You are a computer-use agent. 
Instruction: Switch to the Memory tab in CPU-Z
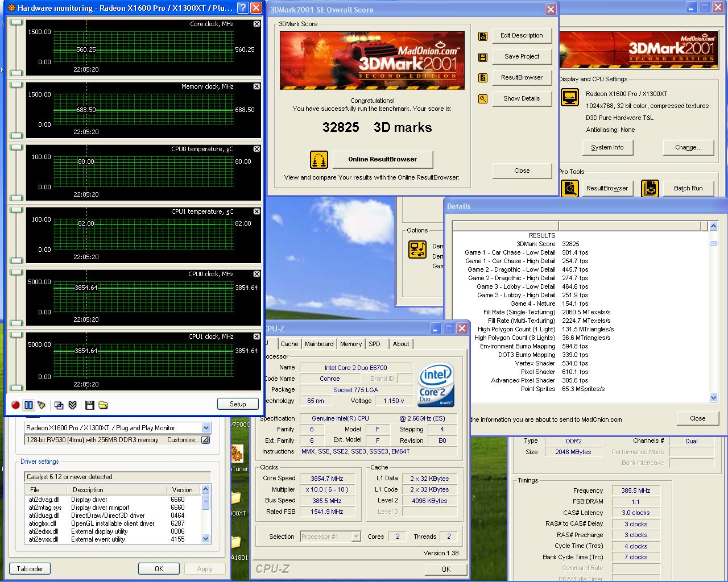pos(351,344)
